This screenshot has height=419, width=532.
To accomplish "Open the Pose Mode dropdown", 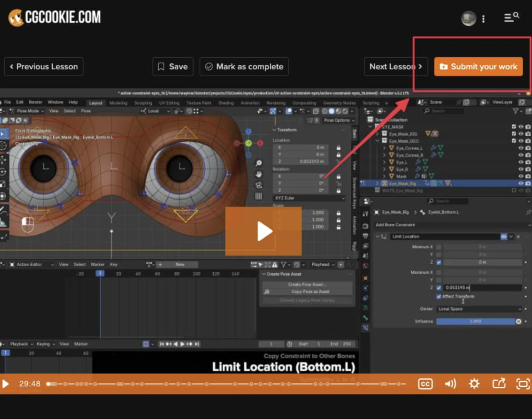I will coord(27,111).
